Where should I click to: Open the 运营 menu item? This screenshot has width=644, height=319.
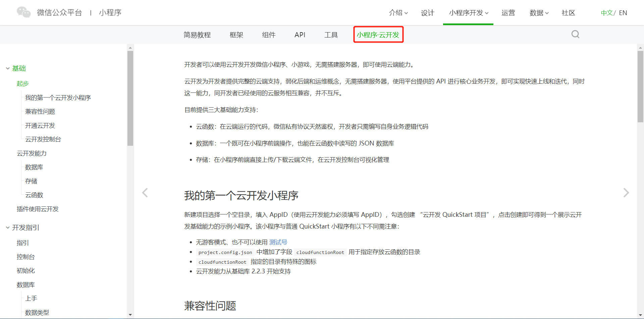pos(508,13)
